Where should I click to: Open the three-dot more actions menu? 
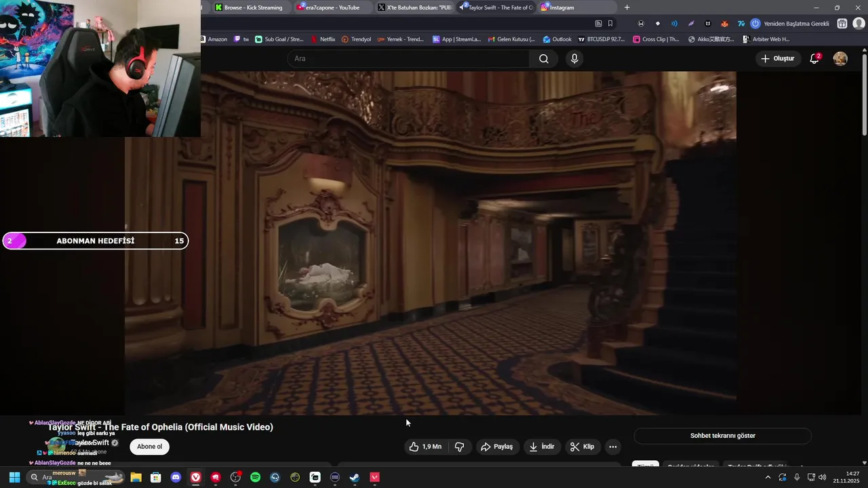click(x=612, y=447)
